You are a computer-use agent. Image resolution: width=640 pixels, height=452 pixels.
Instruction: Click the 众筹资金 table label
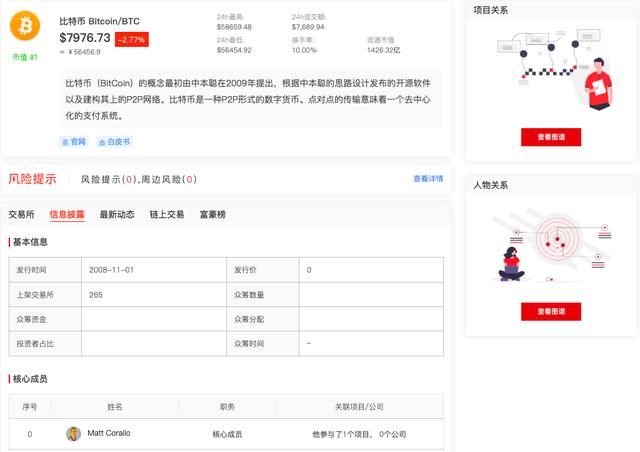point(31,319)
